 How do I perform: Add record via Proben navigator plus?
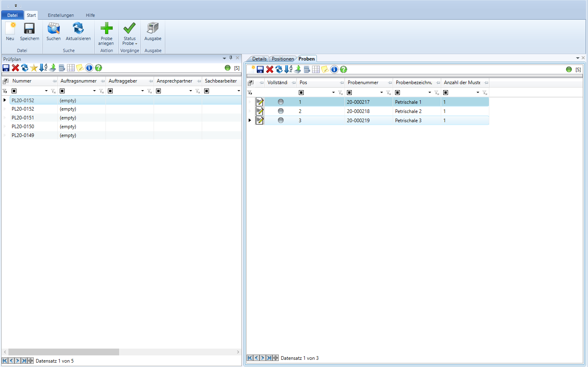coord(275,358)
